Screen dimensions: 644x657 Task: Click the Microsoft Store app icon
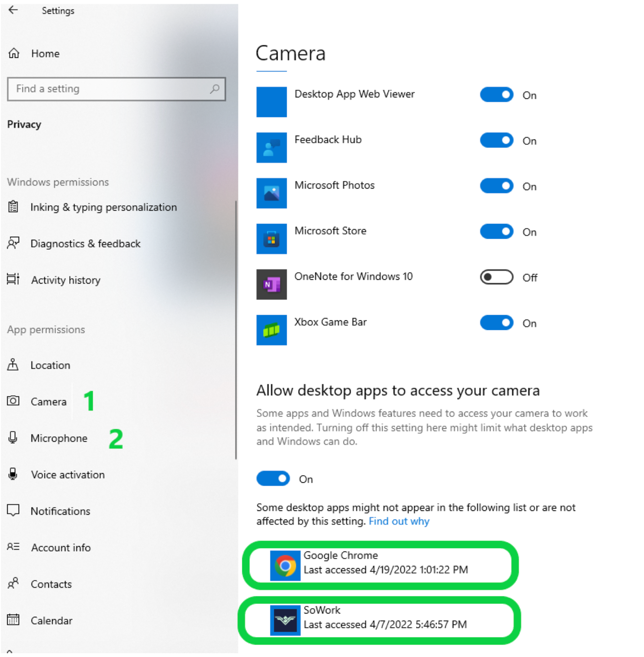(x=271, y=239)
